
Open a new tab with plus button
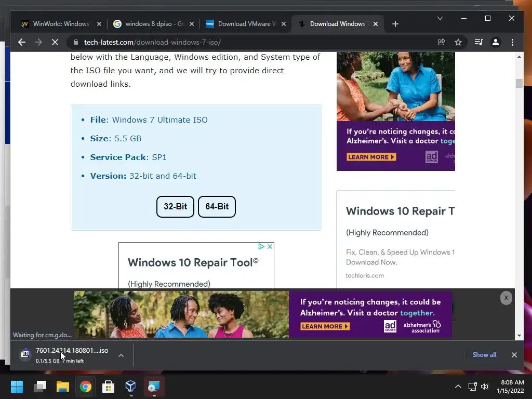[395, 24]
